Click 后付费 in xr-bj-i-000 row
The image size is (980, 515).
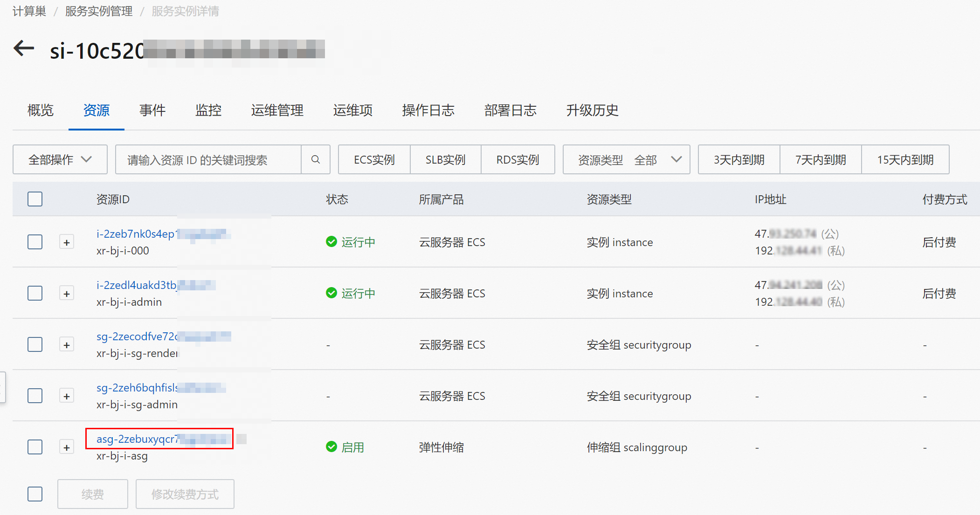click(939, 242)
